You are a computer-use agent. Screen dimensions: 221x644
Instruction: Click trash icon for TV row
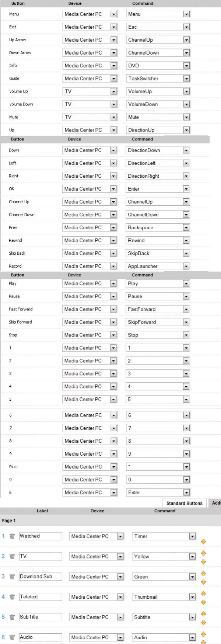[x=12, y=557]
